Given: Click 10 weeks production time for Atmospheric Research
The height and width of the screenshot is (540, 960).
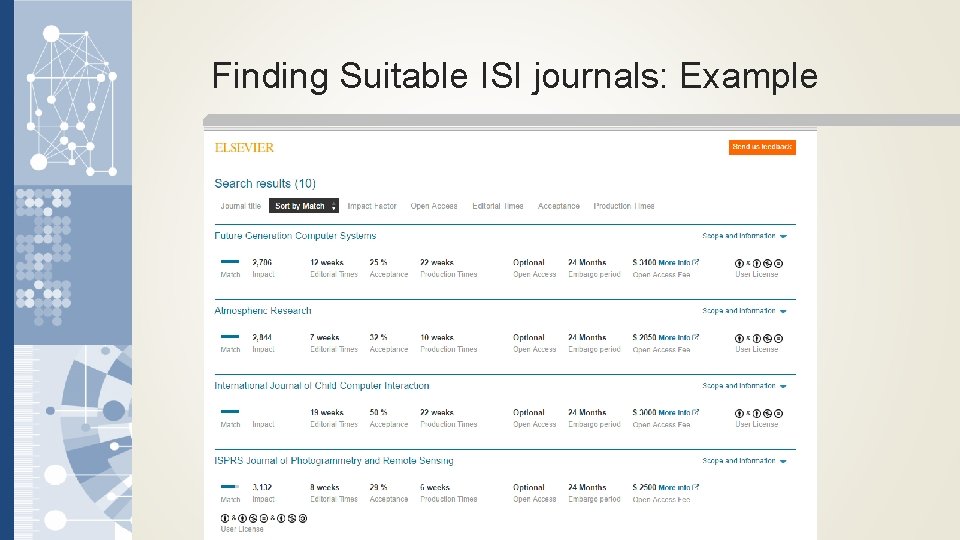Looking at the screenshot, I should pyautogui.click(x=437, y=337).
